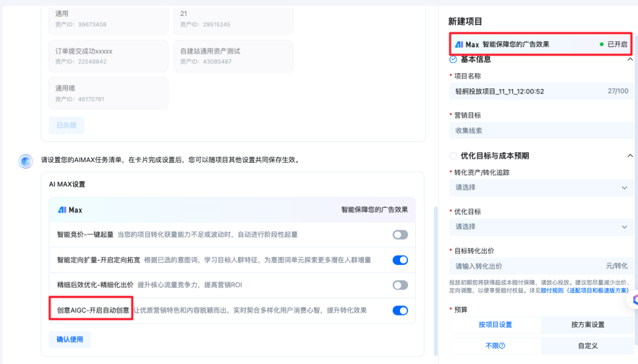Viewport: 638px width, 364px height.
Task: Click the 目标转化出价 input field
Action: click(x=541, y=266)
